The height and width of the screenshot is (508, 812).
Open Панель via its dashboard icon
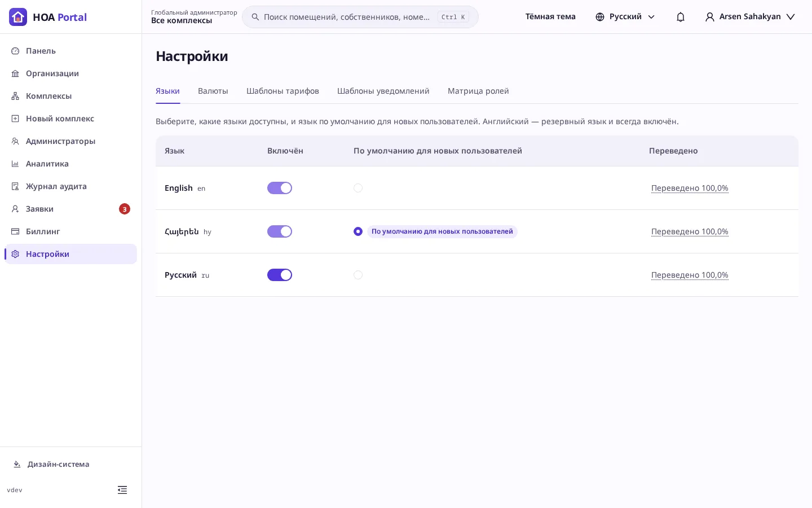[15, 51]
